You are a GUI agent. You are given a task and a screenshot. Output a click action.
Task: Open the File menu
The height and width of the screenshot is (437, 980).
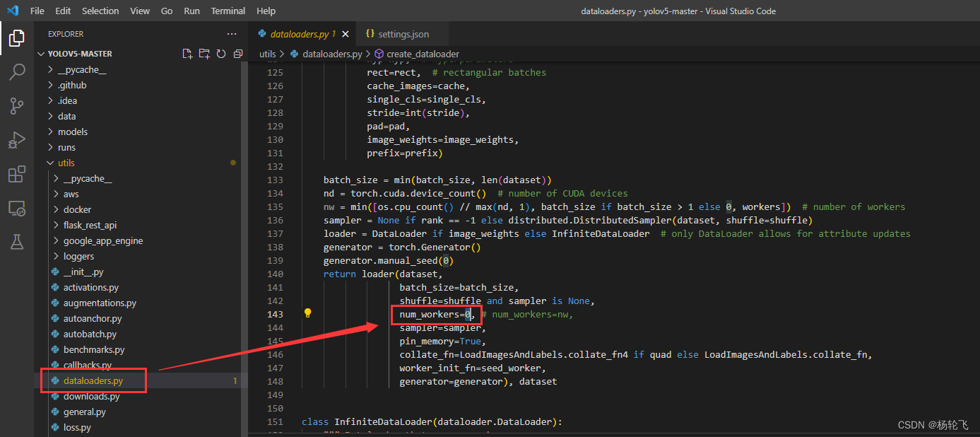coord(37,11)
